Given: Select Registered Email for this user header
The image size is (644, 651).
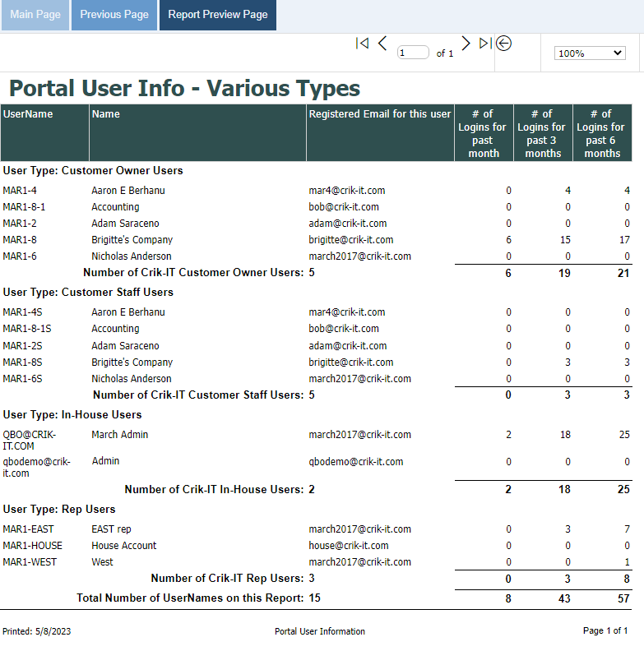Looking at the screenshot, I should point(380,114).
